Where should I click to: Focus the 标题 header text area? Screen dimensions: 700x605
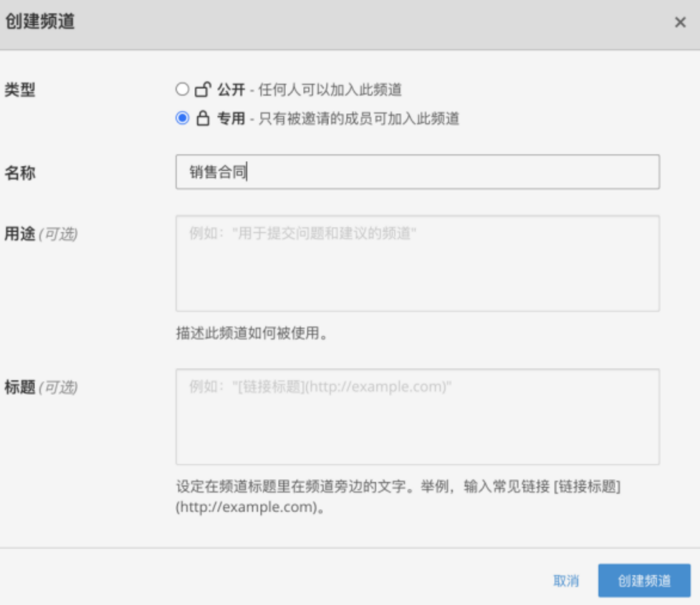(417, 417)
